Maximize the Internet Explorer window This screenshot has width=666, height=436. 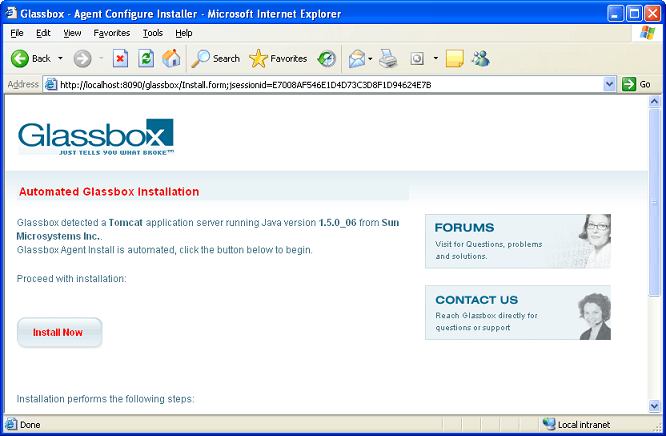point(634,14)
